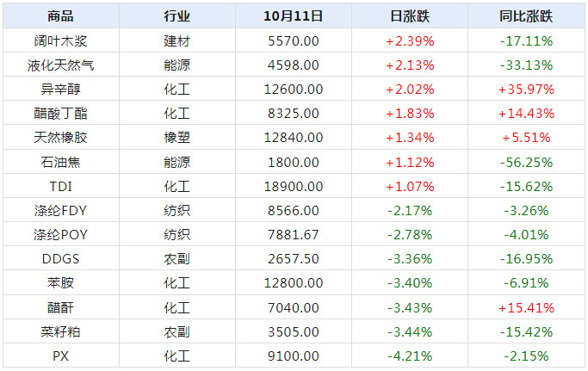Click the +35.97% year-over-year value
Image resolution: width=588 pixels, height=371 pixels.
527,89
